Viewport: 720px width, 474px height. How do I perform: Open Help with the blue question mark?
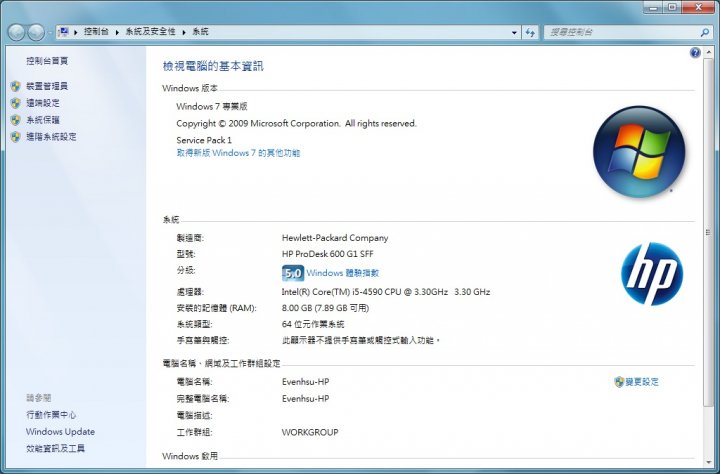point(695,53)
